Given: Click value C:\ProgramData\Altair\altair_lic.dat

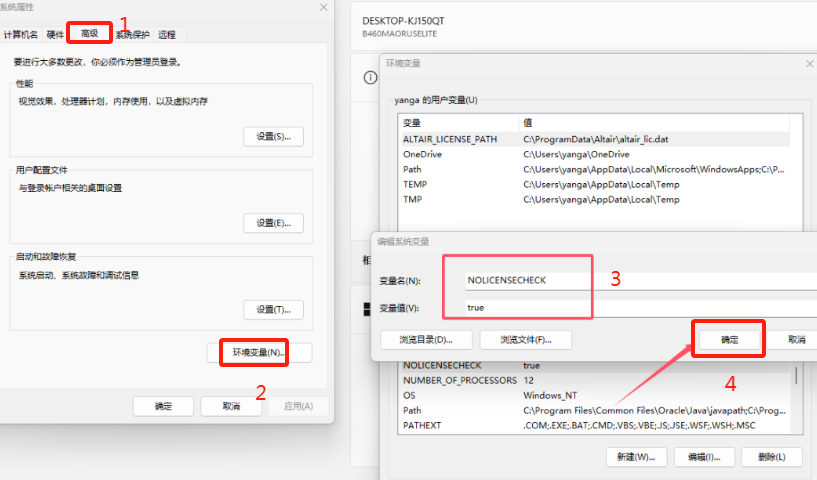Looking at the screenshot, I should 596,139.
